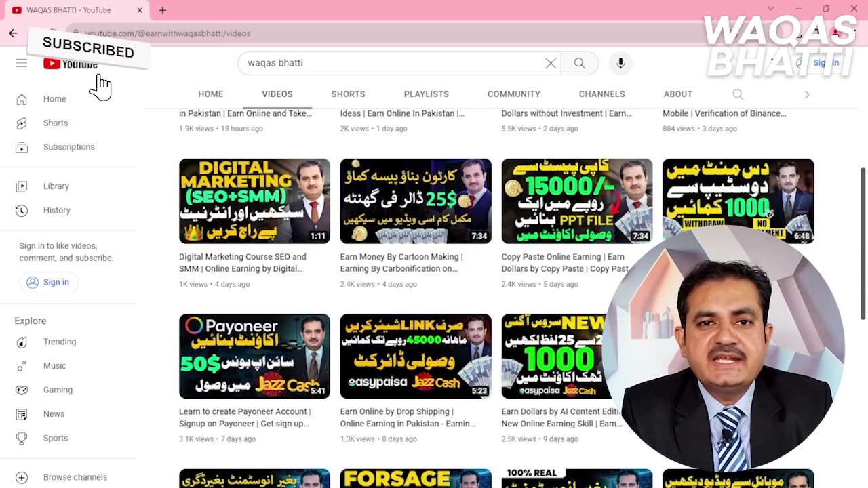Play the Cartoon Making 25$ thumbnail
This screenshot has width=868, height=488.
click(416, 201)
